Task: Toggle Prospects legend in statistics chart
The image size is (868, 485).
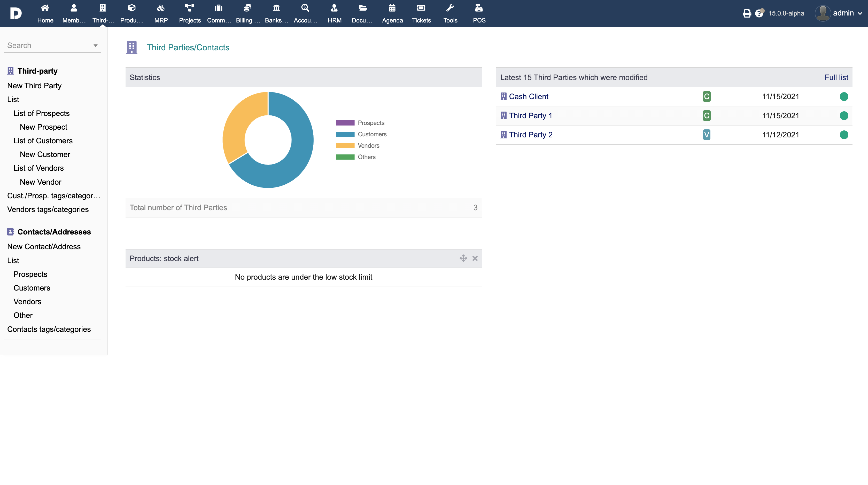Action: (371, 123)
